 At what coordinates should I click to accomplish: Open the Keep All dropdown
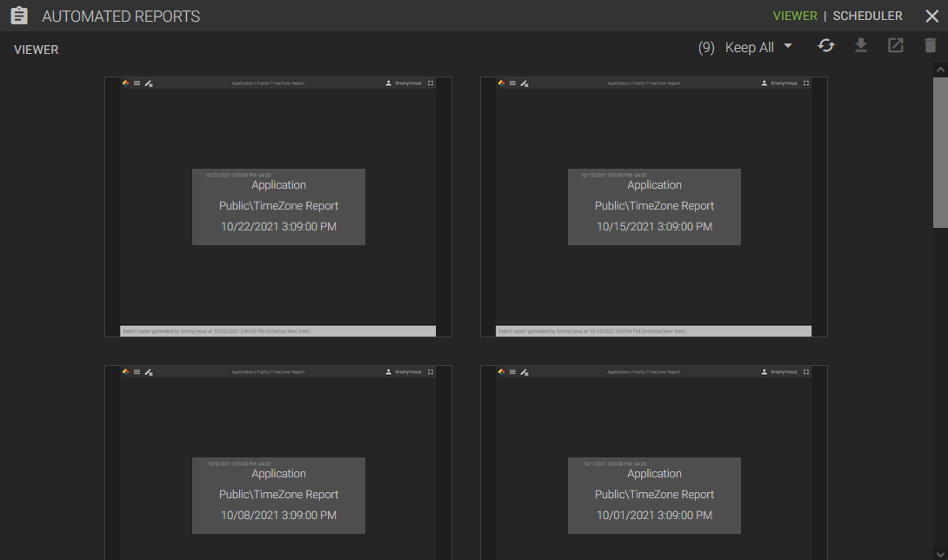[x=758, y=47]
